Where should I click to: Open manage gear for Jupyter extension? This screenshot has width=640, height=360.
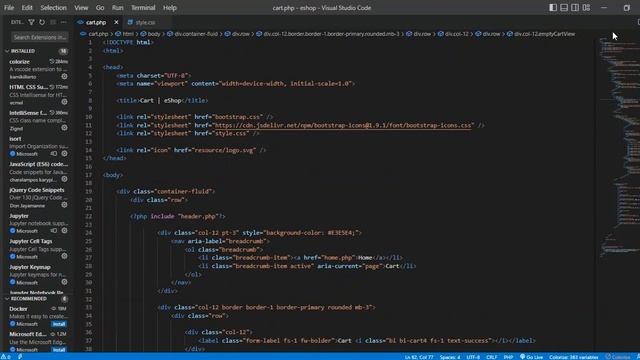64,231
